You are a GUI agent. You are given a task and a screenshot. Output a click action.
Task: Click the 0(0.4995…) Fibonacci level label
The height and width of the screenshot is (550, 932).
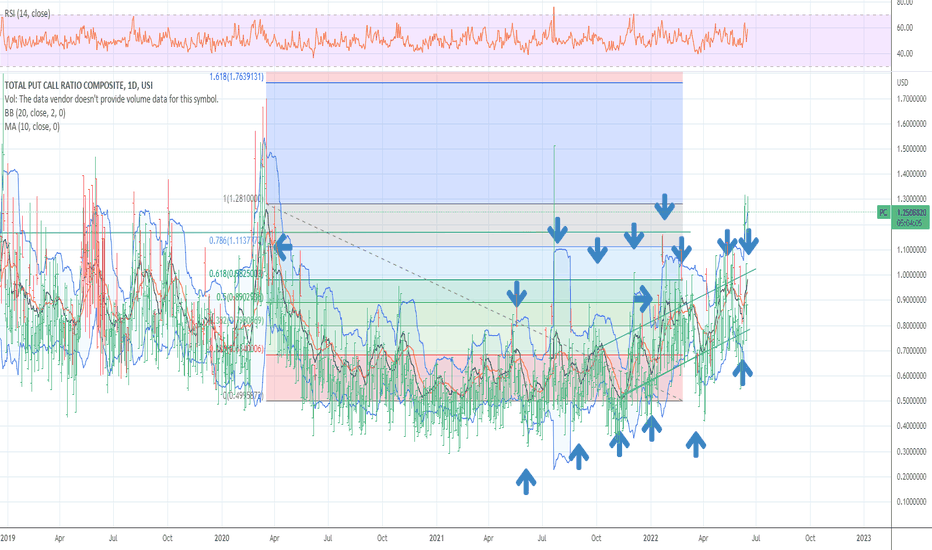pyautogui.click(x=242, y=395)
